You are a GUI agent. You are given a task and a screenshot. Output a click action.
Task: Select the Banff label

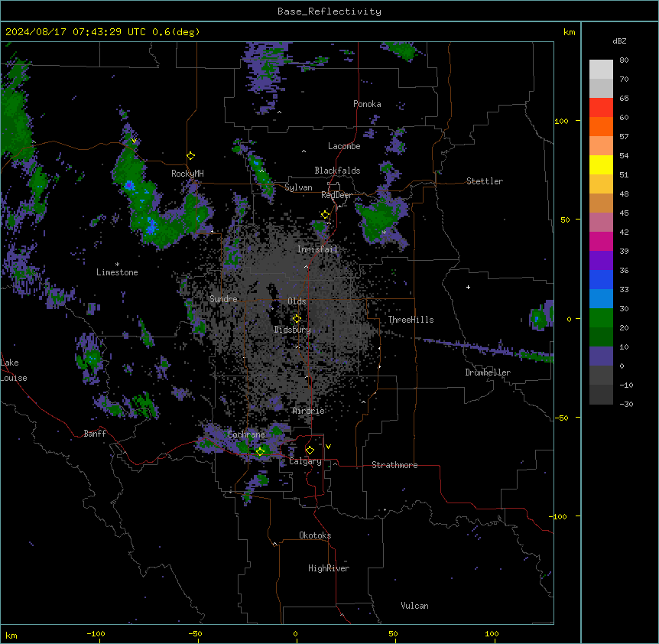coord(95,434)
